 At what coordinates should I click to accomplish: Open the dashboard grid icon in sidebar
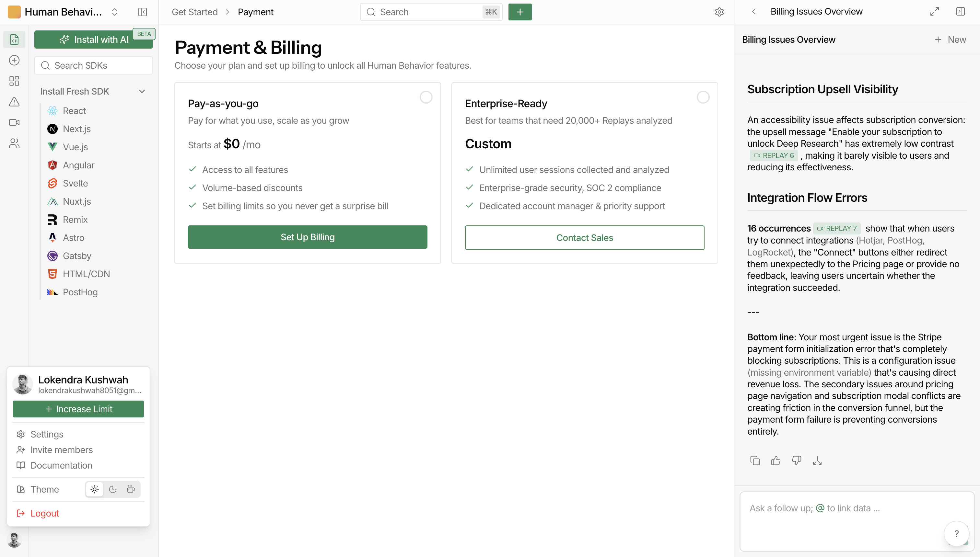coord(14,81)
